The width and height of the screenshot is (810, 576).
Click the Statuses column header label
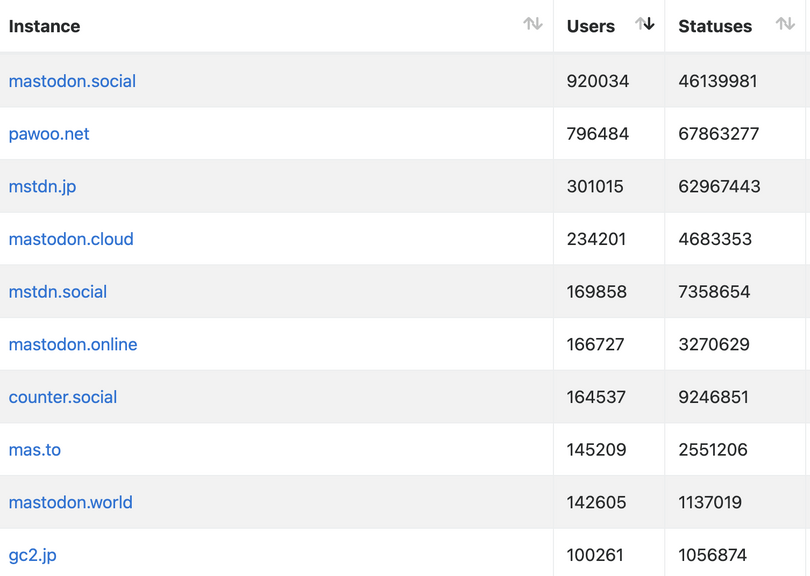point(715,26)
